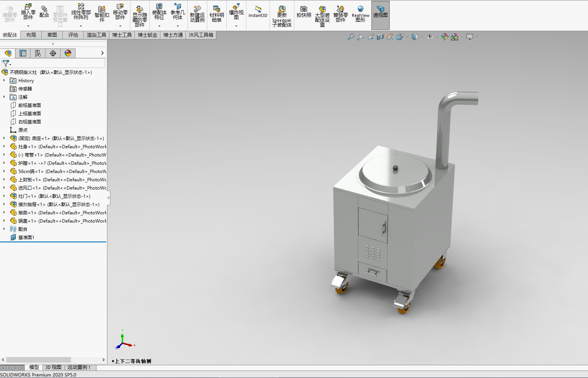Open dropdown arrow under 移动零部件

click(x=120, y=26)
